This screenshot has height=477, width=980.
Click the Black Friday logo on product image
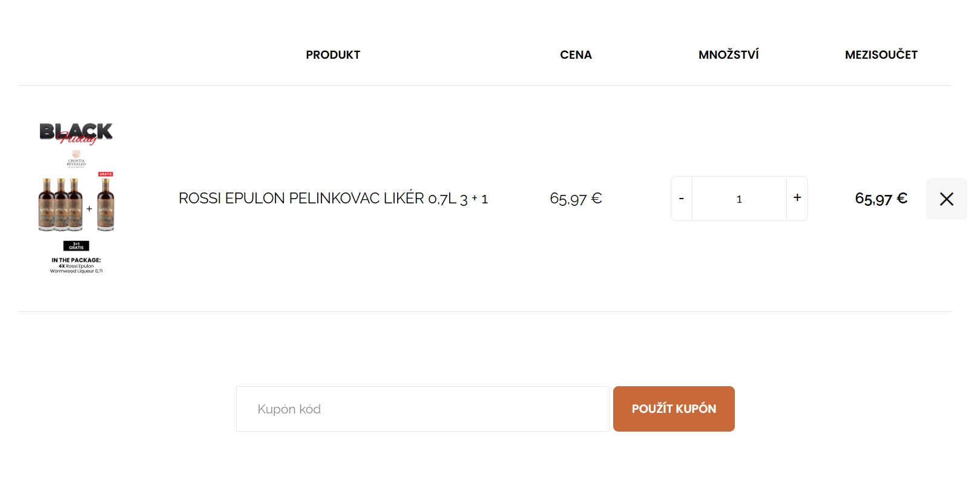76,133
